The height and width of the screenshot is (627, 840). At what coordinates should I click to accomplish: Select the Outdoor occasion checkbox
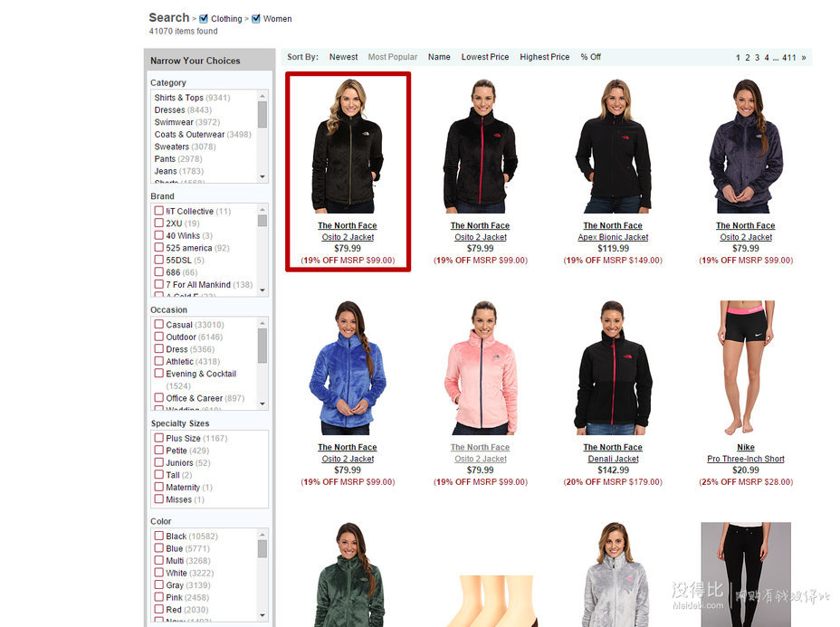tap(159, 337)
